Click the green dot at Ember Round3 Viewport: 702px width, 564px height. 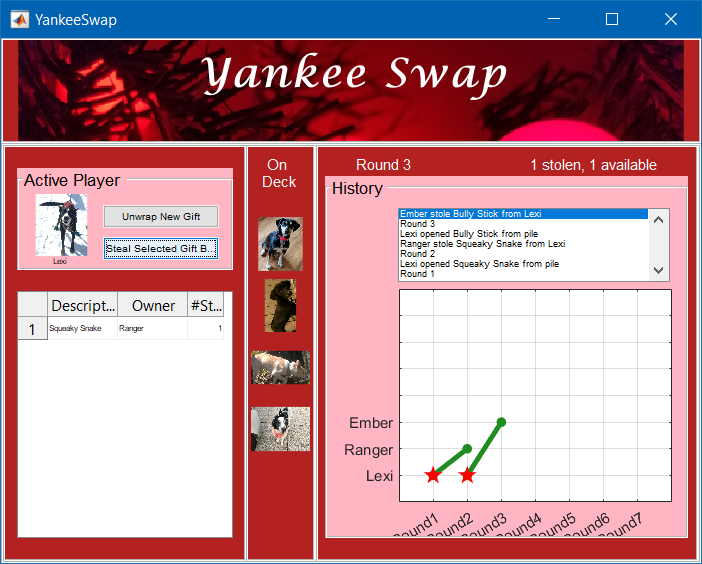(501, 422)
